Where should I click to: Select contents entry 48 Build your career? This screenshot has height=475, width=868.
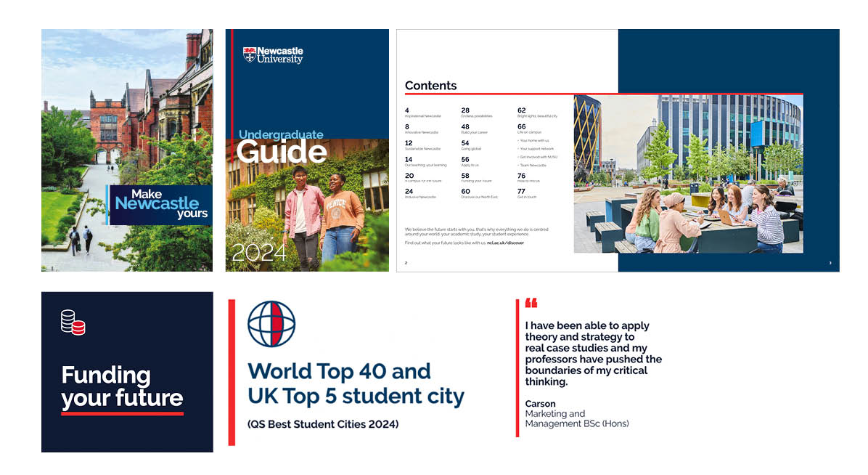tap(475, 129)
